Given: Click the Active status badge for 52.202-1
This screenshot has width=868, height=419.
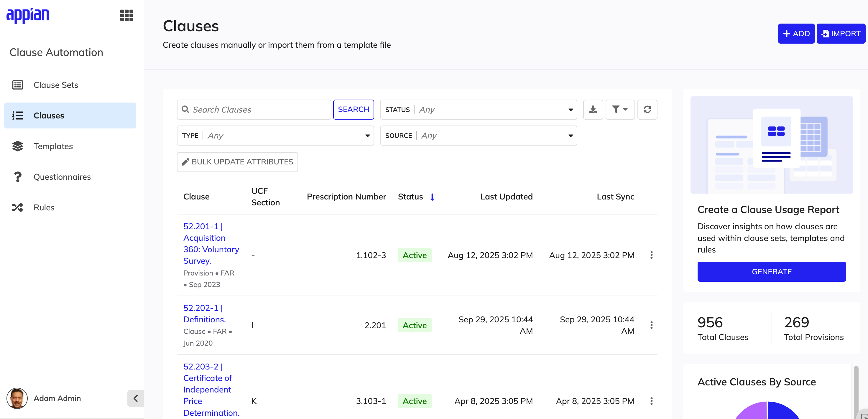Looking at the screenshot, I should (x=415, y=325).
